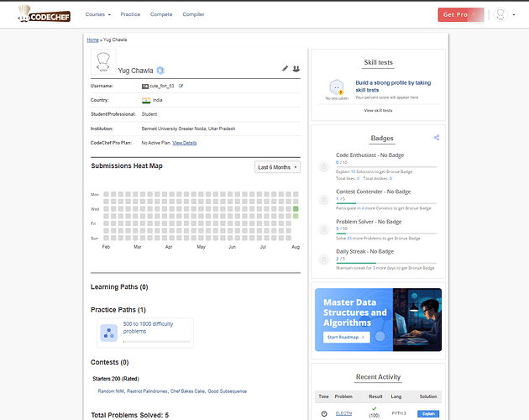Open the ELECTN problem link

(343, 413)
